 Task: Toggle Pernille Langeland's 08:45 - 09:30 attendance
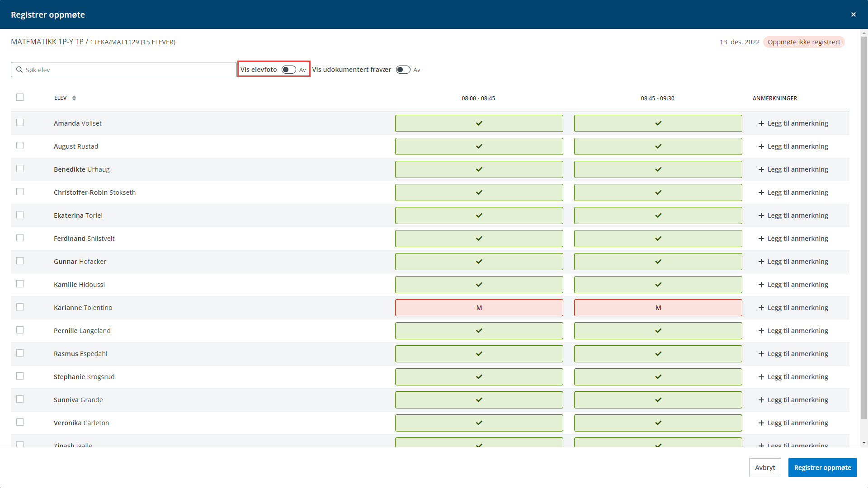(658, 331)
